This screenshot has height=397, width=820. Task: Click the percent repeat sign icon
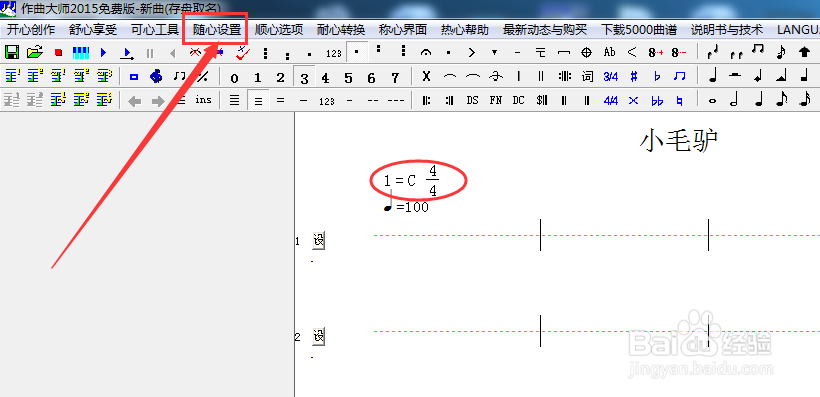[x=202, y=76]
